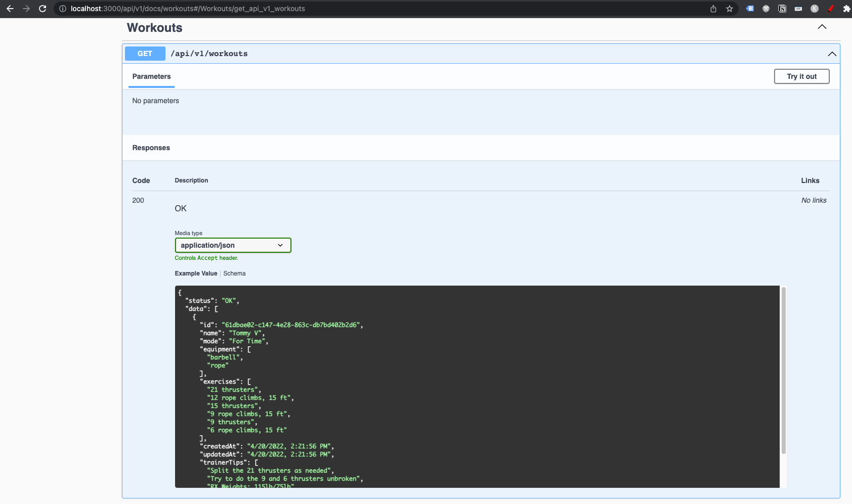This screenshot has width=852, height=504.
Task: Click the updatedAt timestamp value
Action: pos(289,454)
